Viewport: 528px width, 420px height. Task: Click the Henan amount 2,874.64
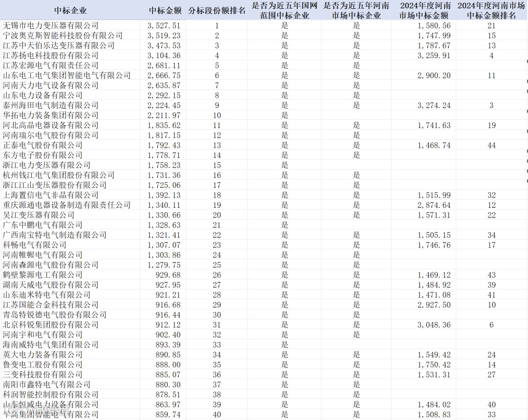(x=434, y=205)
